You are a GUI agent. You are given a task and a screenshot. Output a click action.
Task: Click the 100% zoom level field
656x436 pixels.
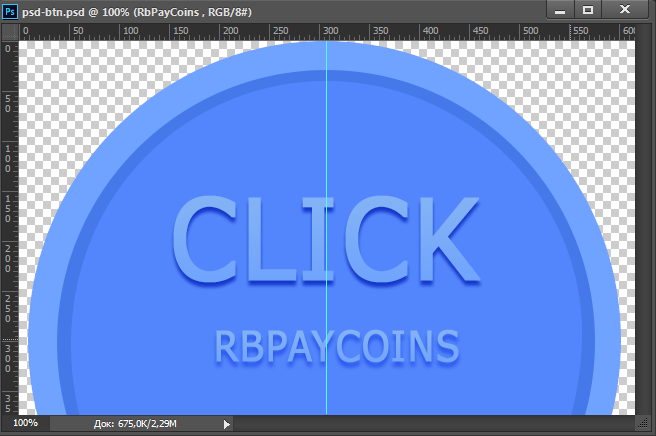coord(25,424)
